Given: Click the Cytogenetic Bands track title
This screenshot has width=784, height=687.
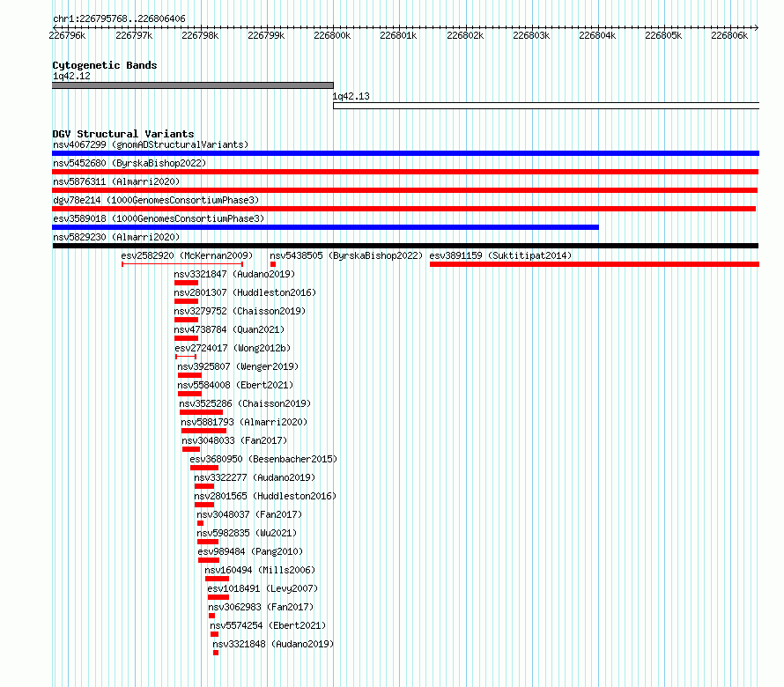Looking at the screenshot, I should 105,65.
